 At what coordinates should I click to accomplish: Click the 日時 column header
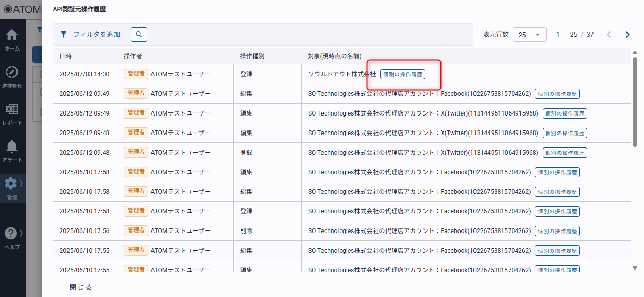[x=66, y=56]
